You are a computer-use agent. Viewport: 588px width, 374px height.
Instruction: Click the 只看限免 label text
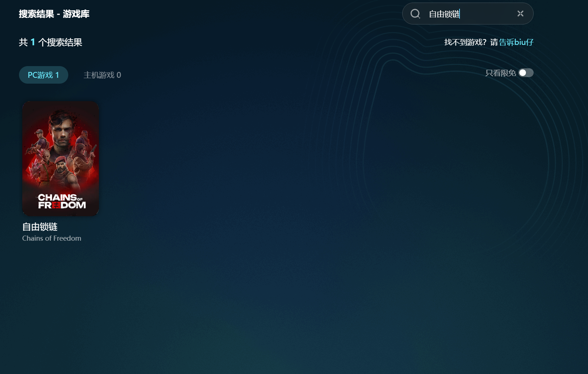500,73
